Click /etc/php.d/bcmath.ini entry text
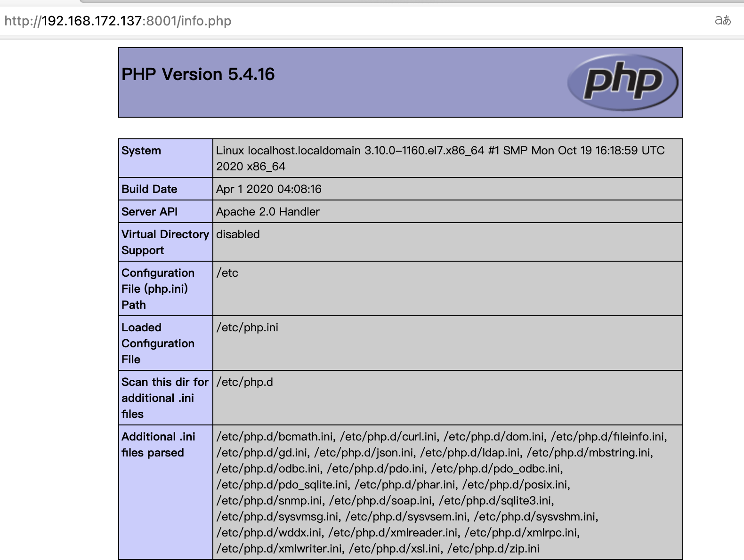The width and height of the screenshot is (744, 560). (275, 437)
